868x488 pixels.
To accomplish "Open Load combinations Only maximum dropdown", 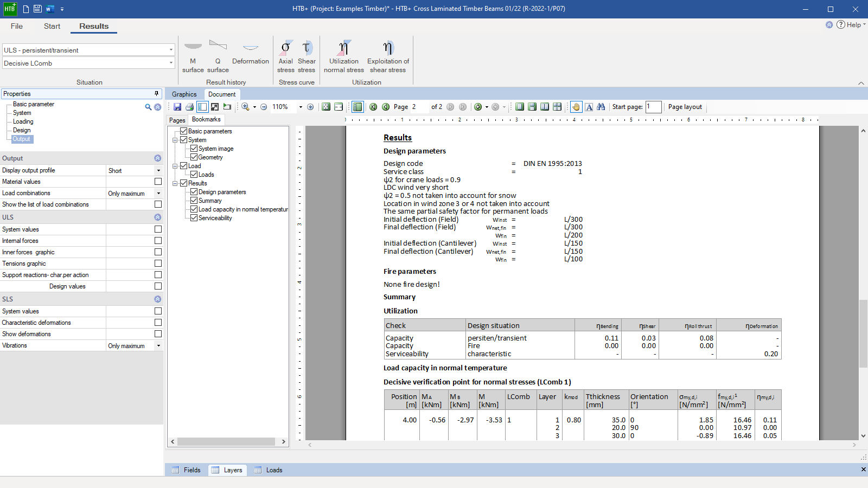I will tap(158, 194).
